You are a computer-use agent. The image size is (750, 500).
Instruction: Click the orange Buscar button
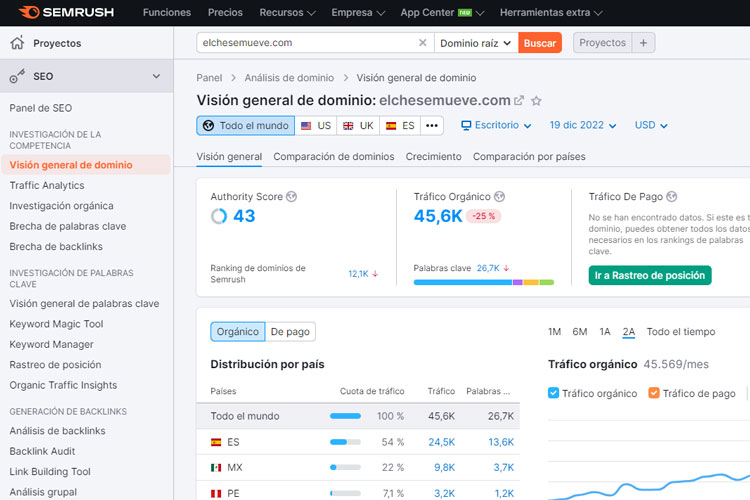pyautogui.click(x=540, y=43)
